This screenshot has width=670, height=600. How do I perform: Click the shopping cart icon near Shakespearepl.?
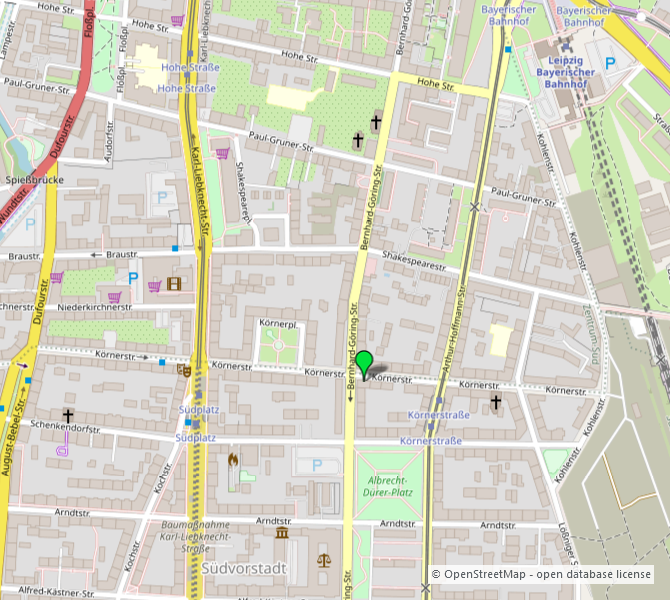click(x=222, y=153)
